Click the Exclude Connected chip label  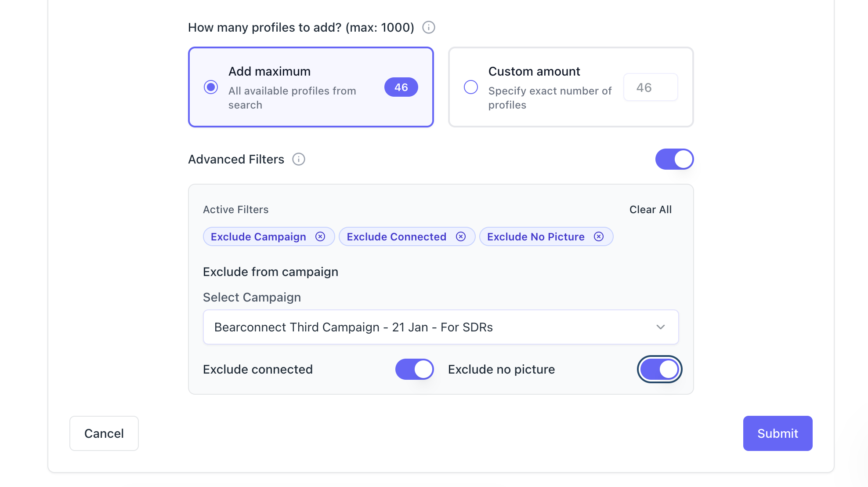(x=396, y=237)
